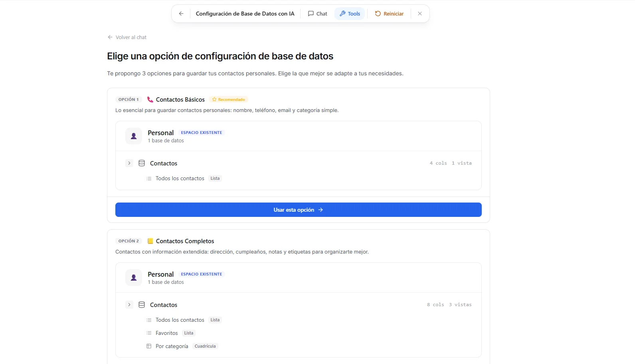
Task: Click the '3 vistas' text
Action: point(460,305)
